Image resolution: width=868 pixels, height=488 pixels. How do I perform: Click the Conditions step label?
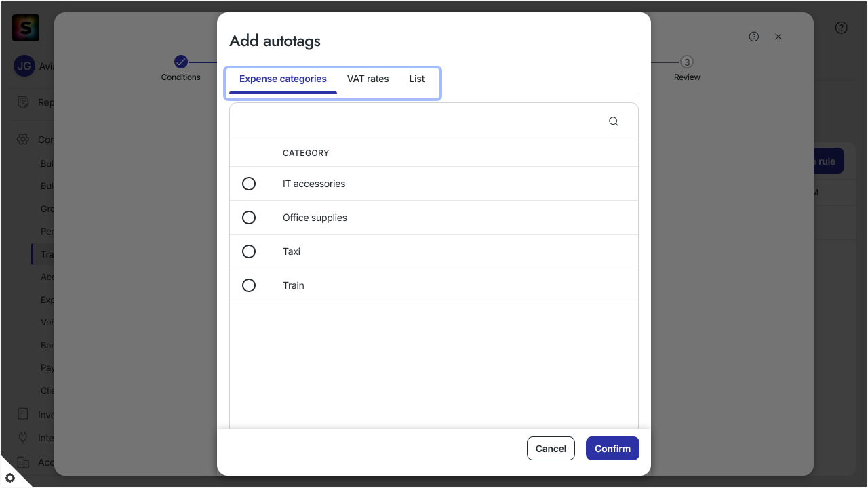181,77
